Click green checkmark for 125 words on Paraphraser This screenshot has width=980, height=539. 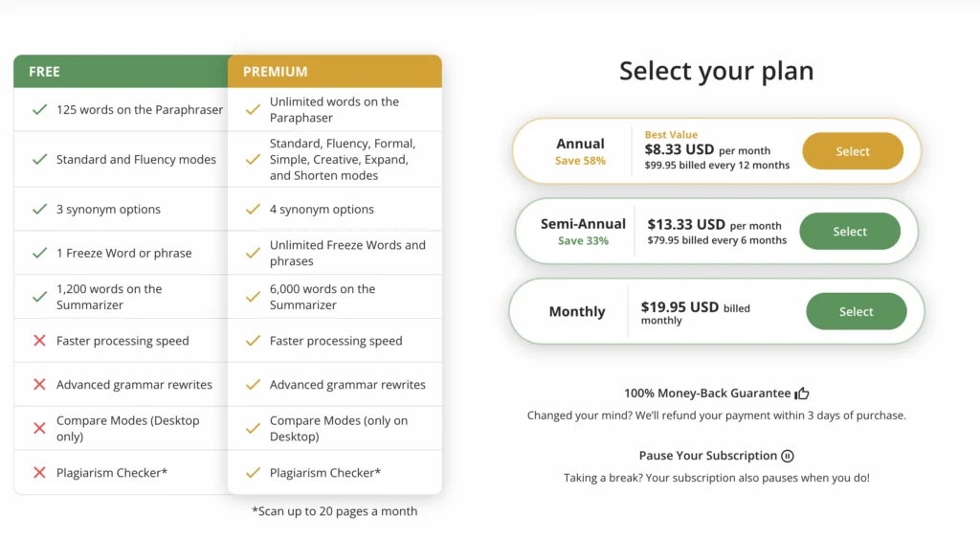39,109
